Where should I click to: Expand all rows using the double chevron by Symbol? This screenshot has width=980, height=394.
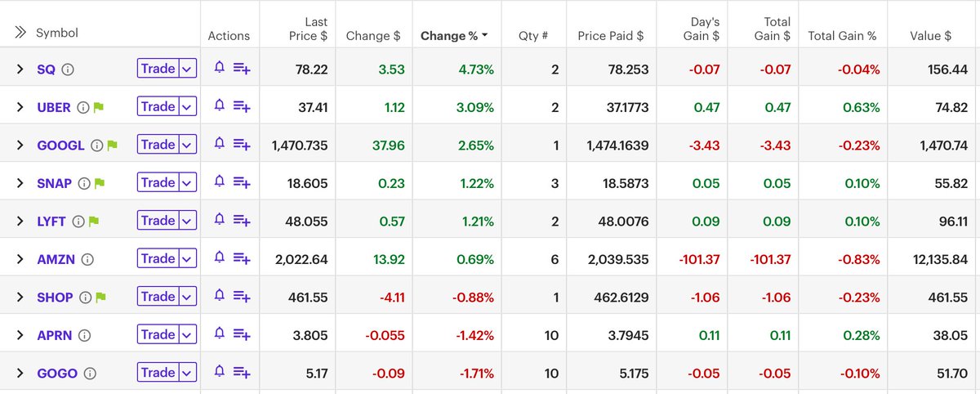tap(20, 33)
